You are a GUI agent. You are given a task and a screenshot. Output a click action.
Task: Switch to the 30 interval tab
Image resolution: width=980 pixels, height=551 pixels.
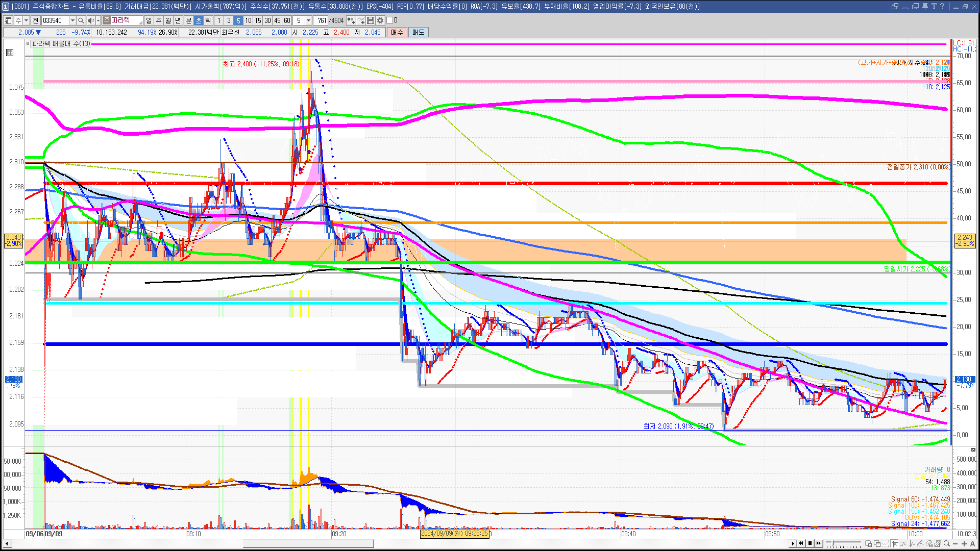267,20
